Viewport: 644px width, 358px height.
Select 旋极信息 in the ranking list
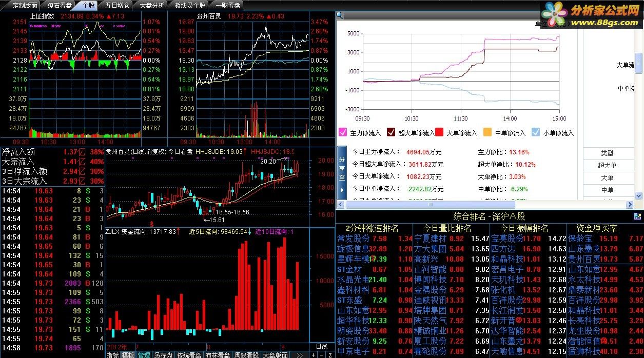(x=353, y=249)
